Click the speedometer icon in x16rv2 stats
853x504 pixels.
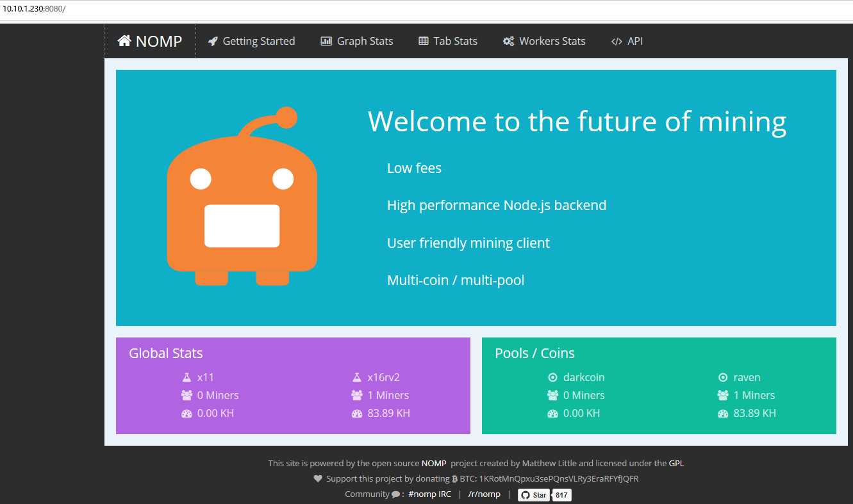[357, 413]
